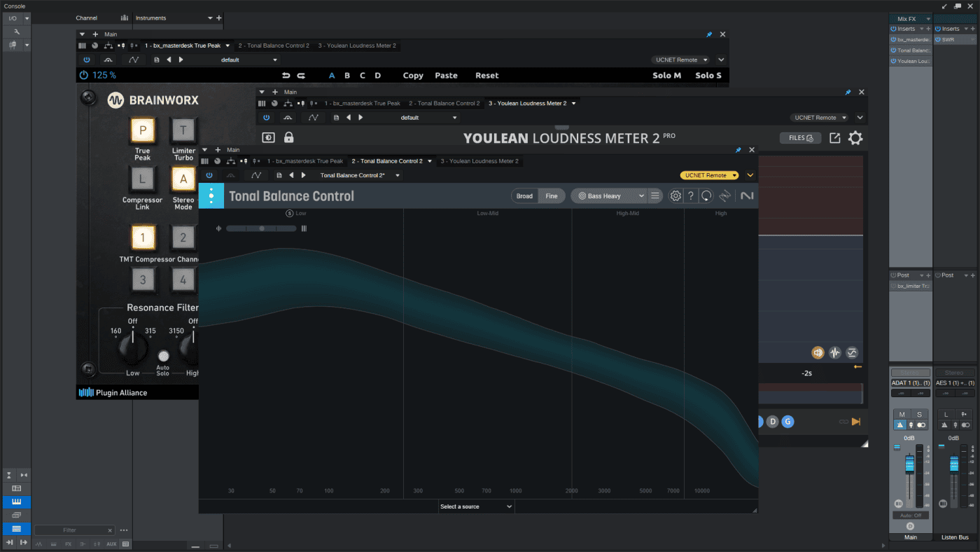Open Youlean Loudness Meter settings gear
This screenshot has width=980, height=552.
[855, 138]
